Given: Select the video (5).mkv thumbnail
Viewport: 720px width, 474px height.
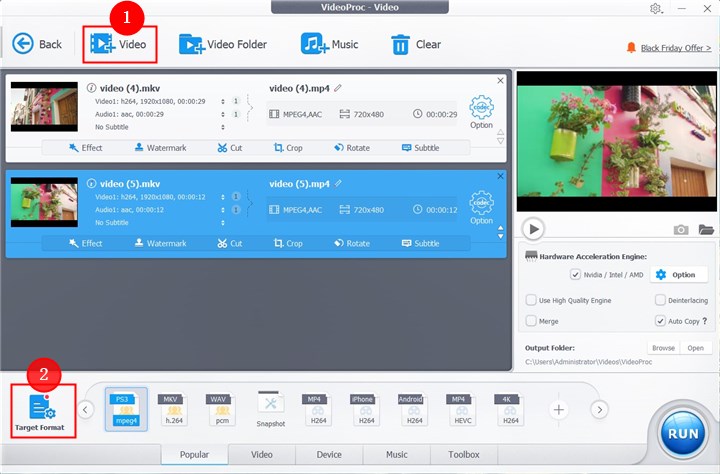Looking at the screenshot, I should (44, 202).
